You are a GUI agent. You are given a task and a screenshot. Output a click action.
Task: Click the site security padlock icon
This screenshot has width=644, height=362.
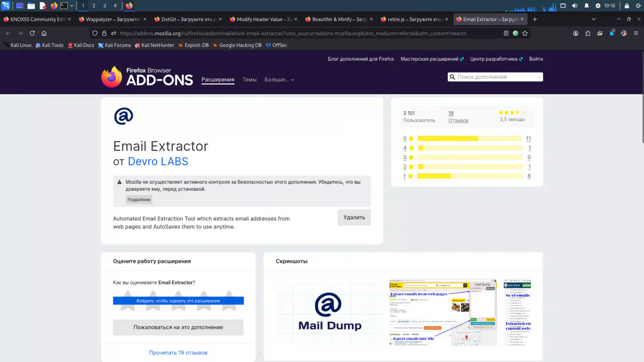104,33
